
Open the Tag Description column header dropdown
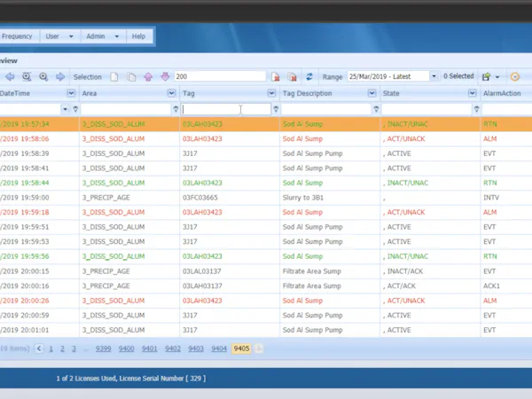point(372,93)
